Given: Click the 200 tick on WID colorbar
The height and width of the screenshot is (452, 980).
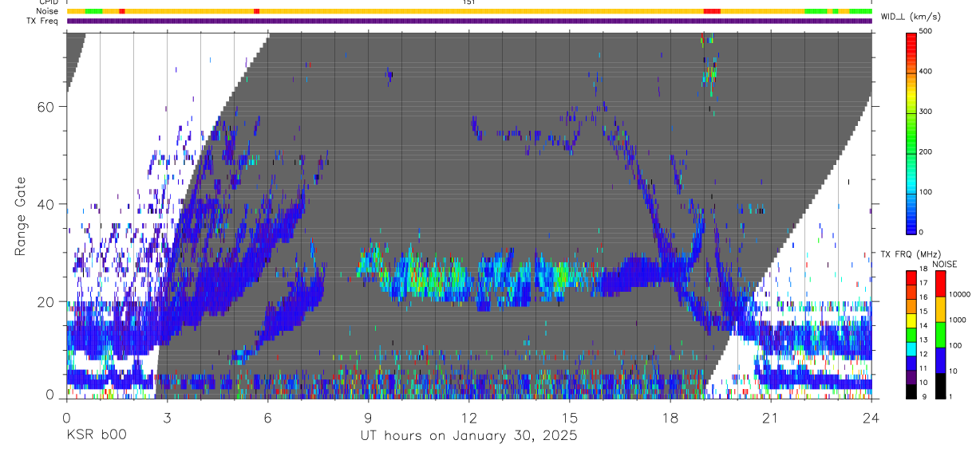Looking at the screenshot, I should tap(927, 151).
